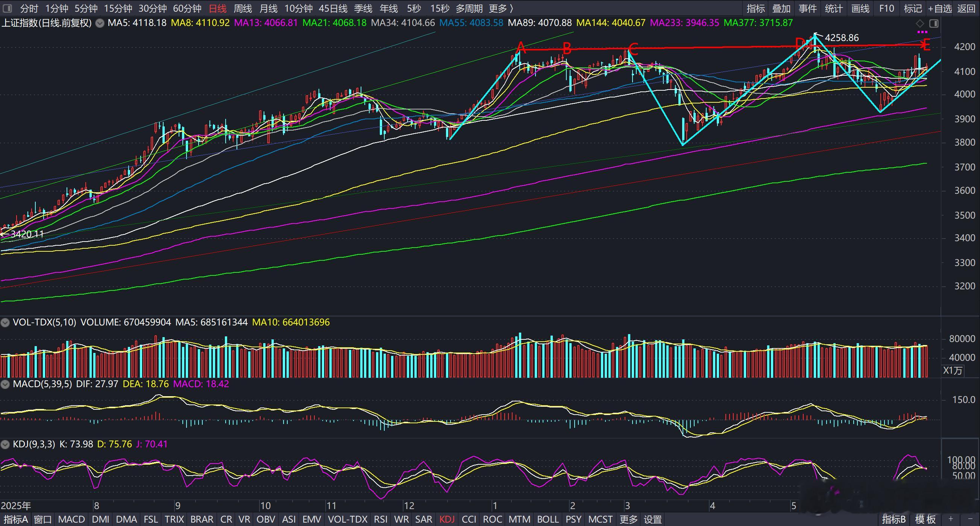This screenshot has height=526, width=980.
Task: Click the 4258.86 high price label
Action: coord(842,38)
